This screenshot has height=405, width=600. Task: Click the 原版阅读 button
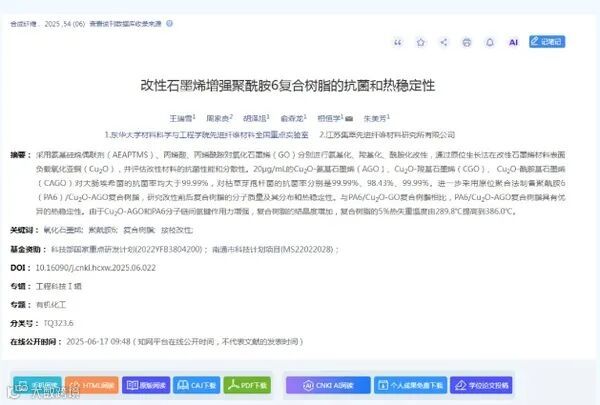(x=146, y=385)
